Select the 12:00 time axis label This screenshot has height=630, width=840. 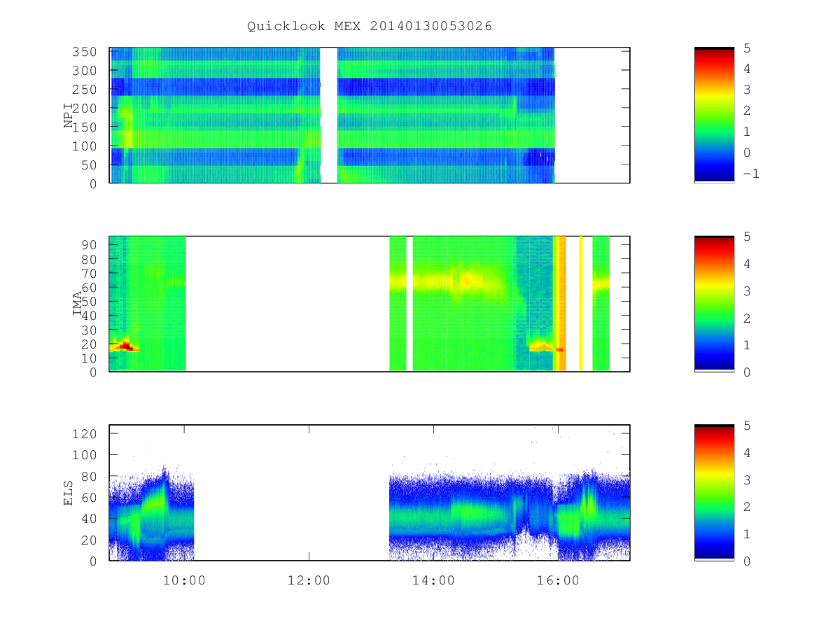[x=309, y=580]
